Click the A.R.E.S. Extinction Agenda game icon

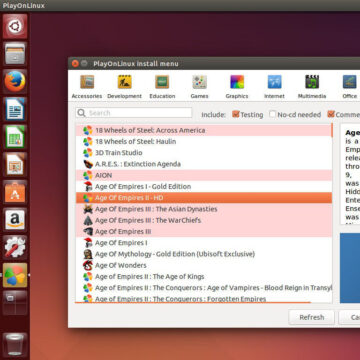(x=88, y=164)
